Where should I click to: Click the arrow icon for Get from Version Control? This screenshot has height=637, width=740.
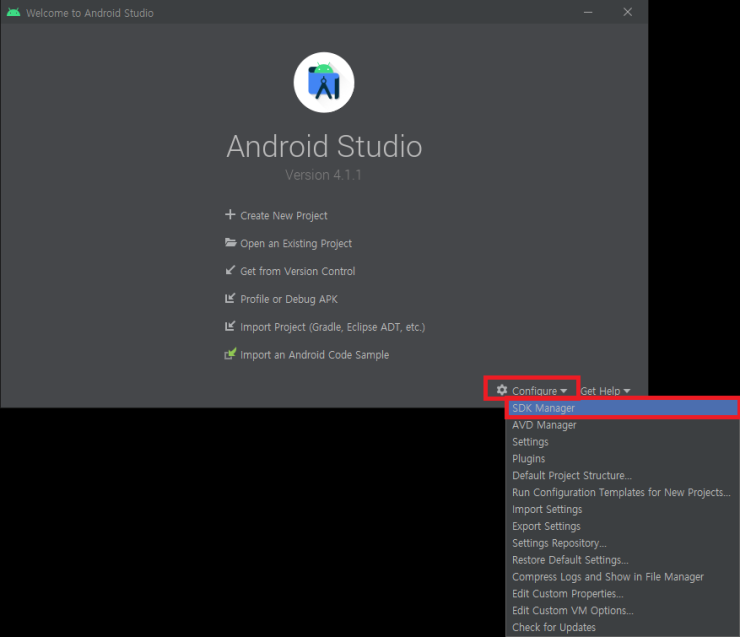(230, 271)
